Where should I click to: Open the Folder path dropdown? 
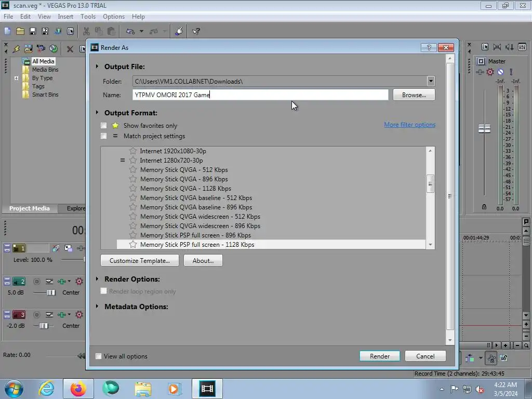[x=431, y=81]
